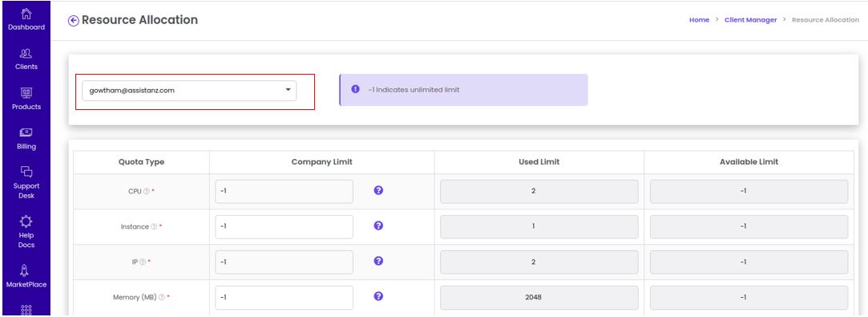
Task: Click the Available Limit column header
Action: tap(749, 162)
